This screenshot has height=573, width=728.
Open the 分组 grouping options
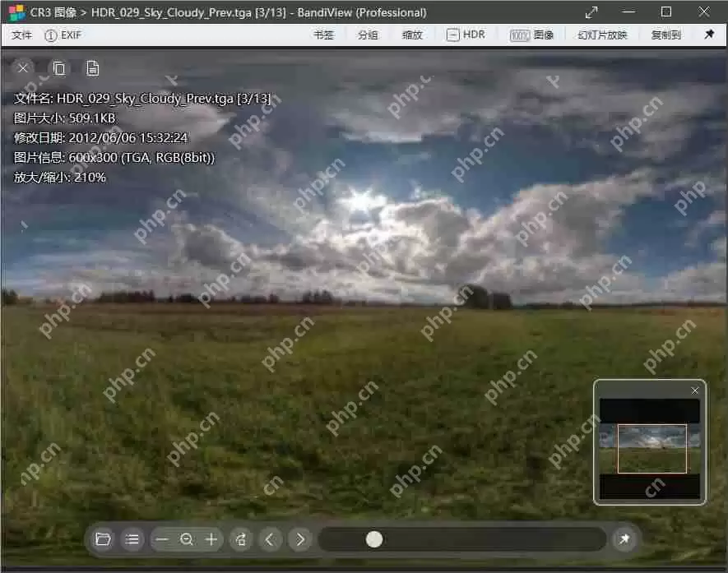pos(368,35)
